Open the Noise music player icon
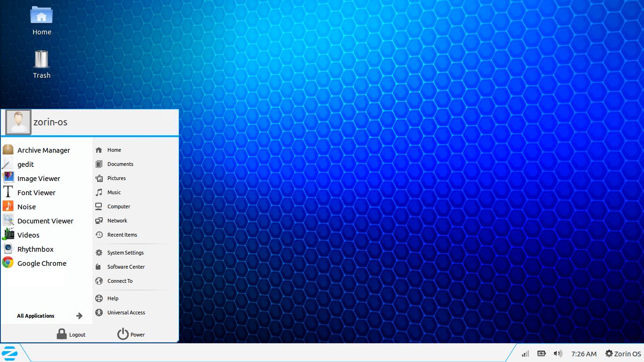Viewport: 644px width, 362px height. click(8, 206)
